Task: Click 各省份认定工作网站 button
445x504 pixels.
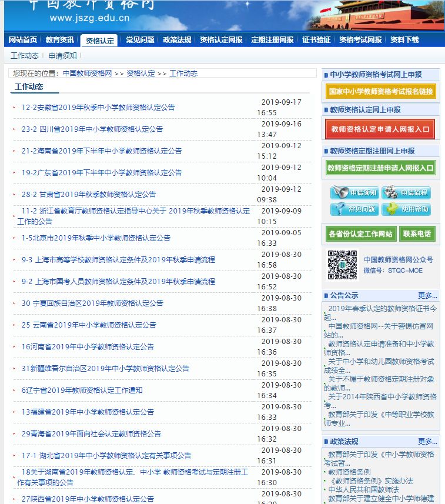Action: click(361, 233)
